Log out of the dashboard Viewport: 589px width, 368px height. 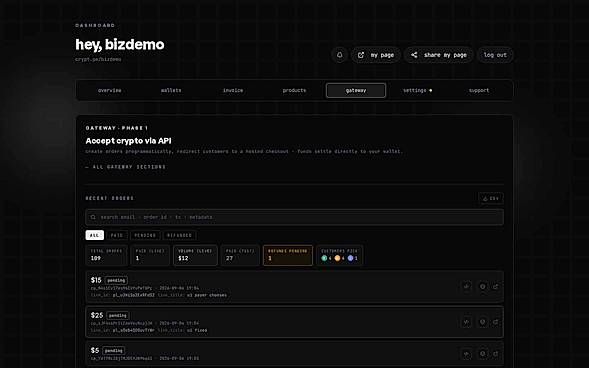tap(495, 55)
